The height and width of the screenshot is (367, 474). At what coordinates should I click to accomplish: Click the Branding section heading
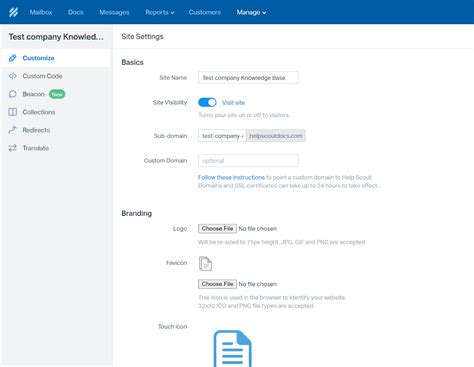click(136, 213)
